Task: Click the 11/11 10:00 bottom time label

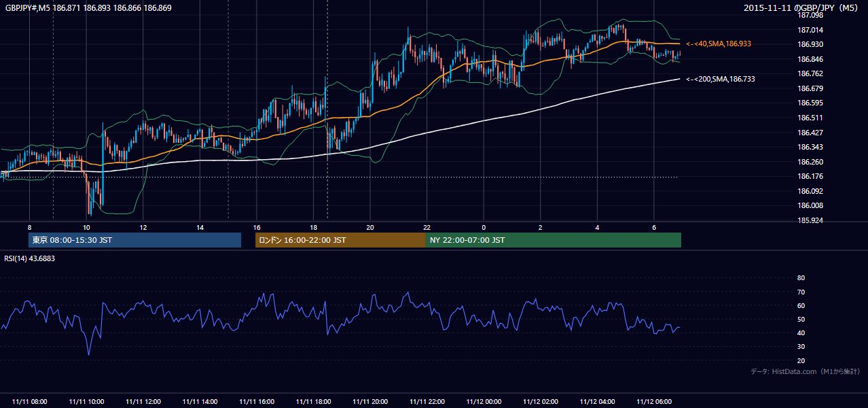Action: (86, 402)
